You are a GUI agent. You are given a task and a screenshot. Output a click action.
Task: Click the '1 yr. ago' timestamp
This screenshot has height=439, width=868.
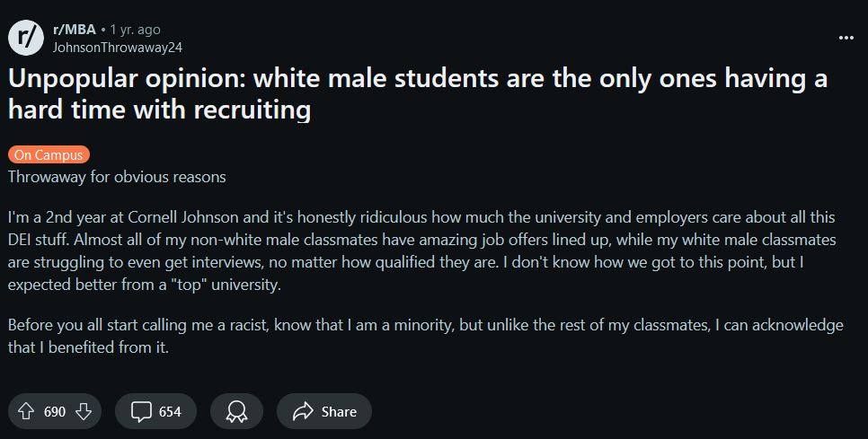point(135,30)
